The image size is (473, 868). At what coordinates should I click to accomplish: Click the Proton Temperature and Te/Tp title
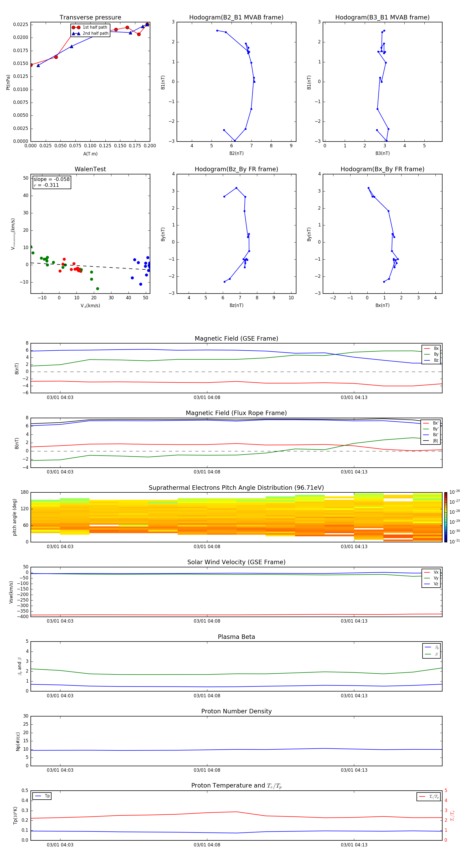(x=236, y=786)
